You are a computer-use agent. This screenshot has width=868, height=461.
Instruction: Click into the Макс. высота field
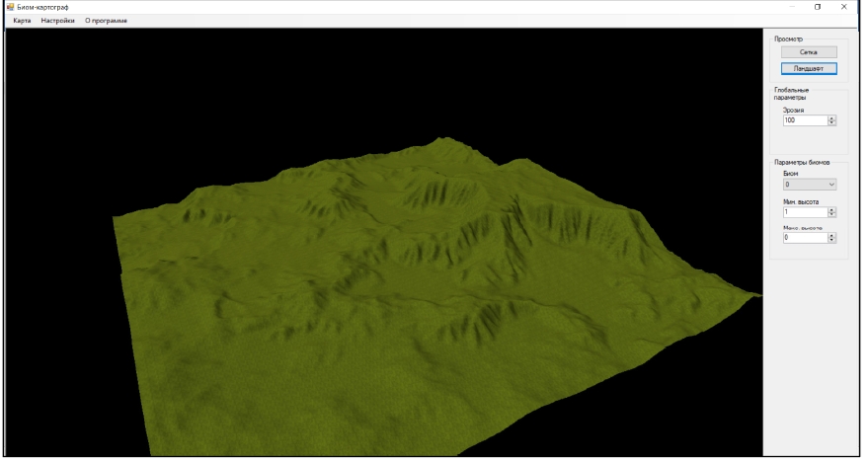[804, 238]
